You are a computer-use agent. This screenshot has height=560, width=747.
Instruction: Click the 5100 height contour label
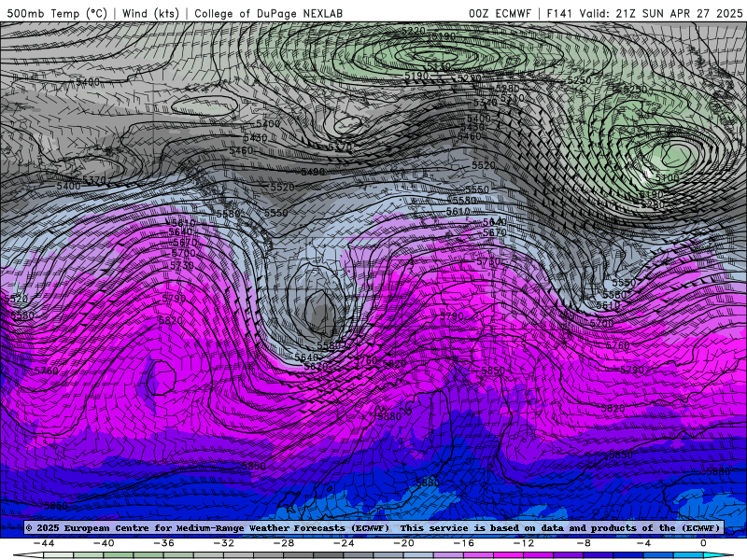667,178
